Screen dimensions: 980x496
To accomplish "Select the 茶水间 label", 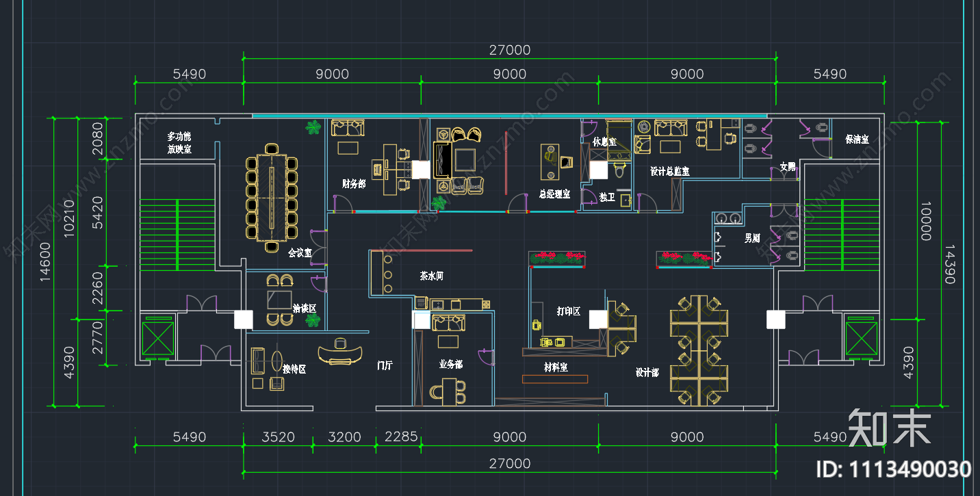I will pos(432,276).
